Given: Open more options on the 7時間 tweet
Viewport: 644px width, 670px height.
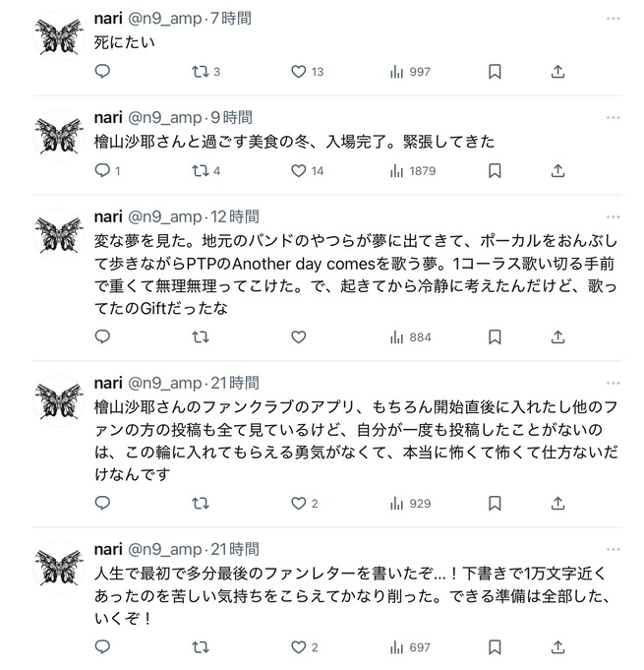Looking at the screenshot, I should tap(613, 19).
